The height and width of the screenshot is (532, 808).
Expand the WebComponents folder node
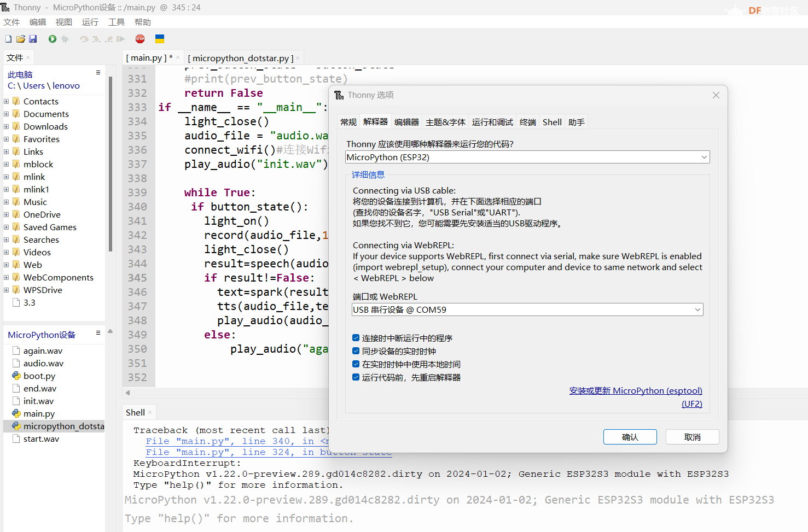click(7, 277)
